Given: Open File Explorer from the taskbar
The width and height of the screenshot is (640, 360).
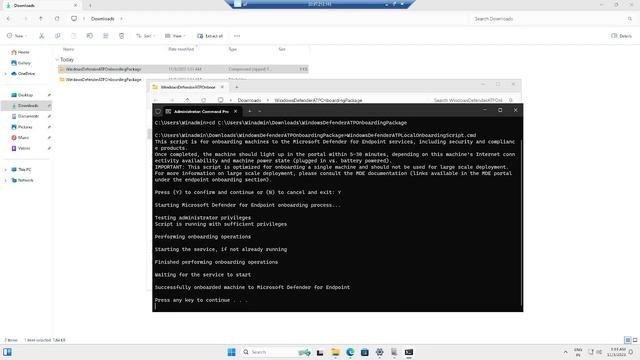Looking at the screenshot, I should click(x=335, y=352).
